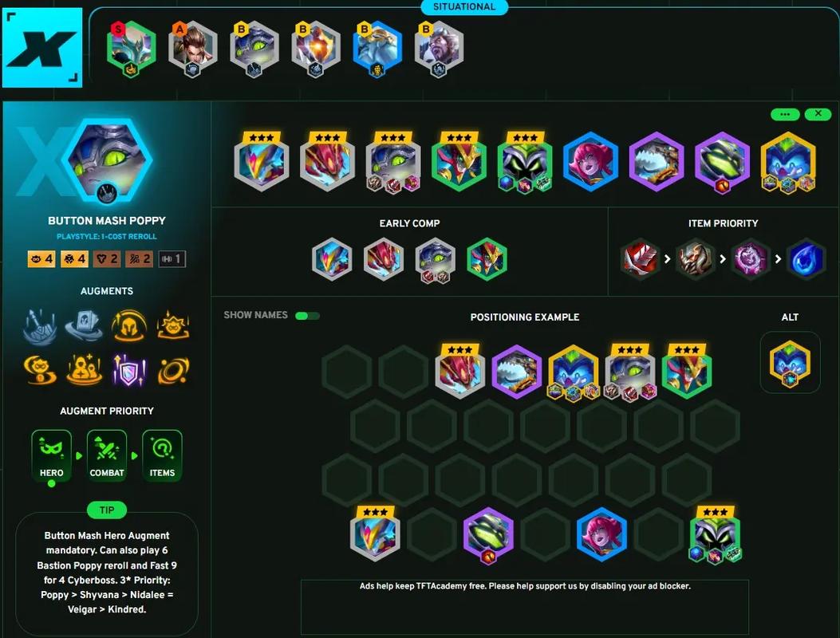840x638 pixels.
Task: Click Poppy in the Early Comp row
Action: click(x=435, y=260)
